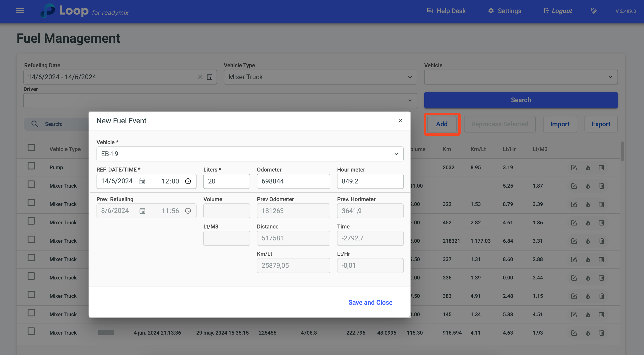
Task: Expand the EB-19 Vehicle dropdown
Action: click(396, 154)
